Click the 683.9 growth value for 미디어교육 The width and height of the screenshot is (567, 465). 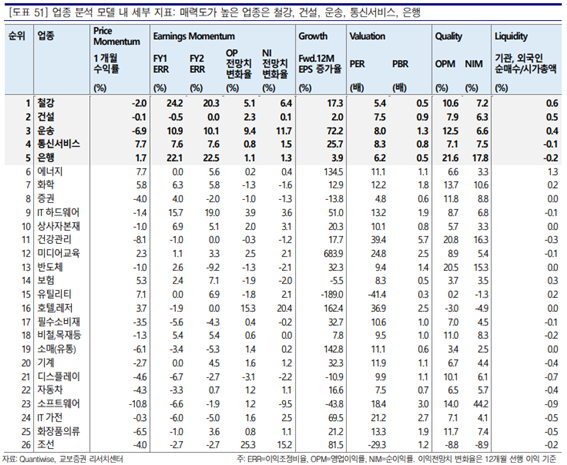[333, 253]
